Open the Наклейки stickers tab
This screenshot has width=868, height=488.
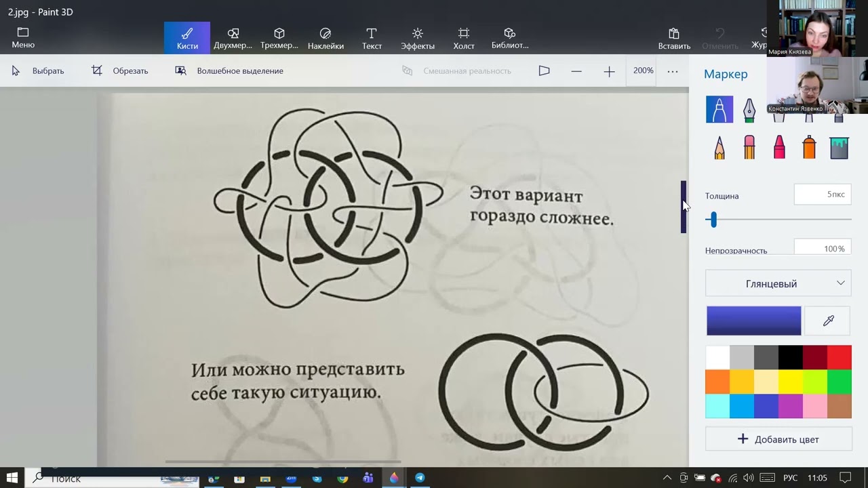tap(325, 38)
